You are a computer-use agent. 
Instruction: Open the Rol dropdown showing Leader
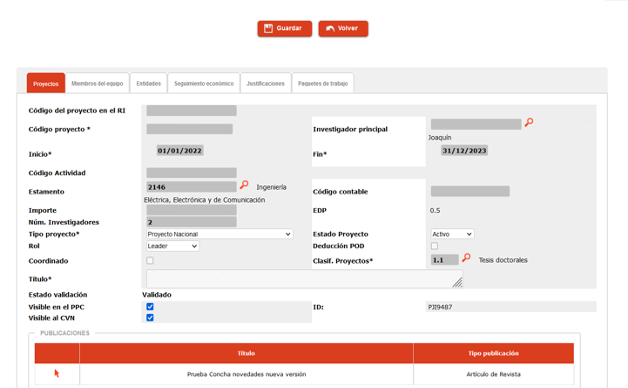[x=173, y=246]
